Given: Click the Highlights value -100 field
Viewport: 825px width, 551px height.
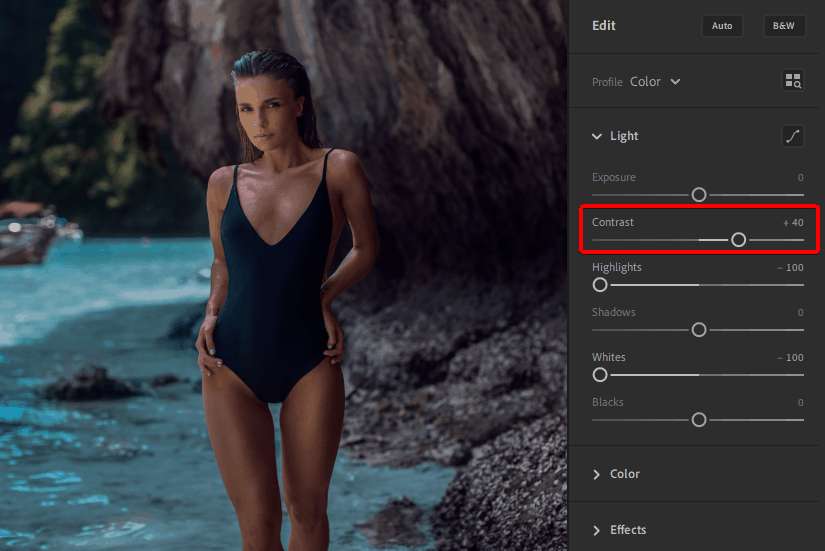Looking at the screenshot, I should point(790,267).
